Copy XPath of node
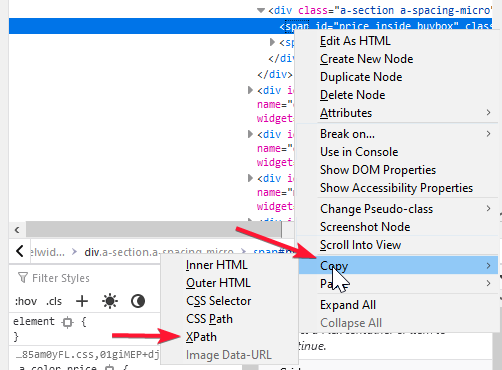The image size is (502, 370). pos(201,337)
